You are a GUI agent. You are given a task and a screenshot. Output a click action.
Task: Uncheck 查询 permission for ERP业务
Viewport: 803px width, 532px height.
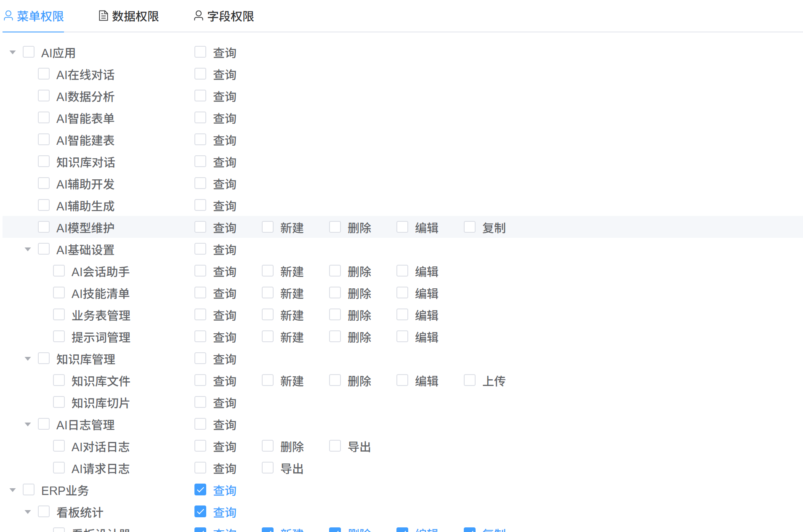200,490
